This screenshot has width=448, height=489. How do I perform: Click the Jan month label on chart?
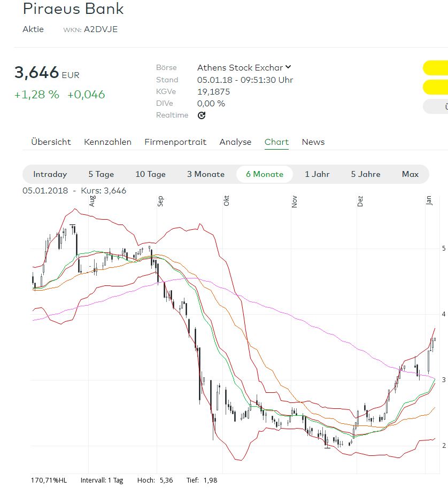point(429,200)
